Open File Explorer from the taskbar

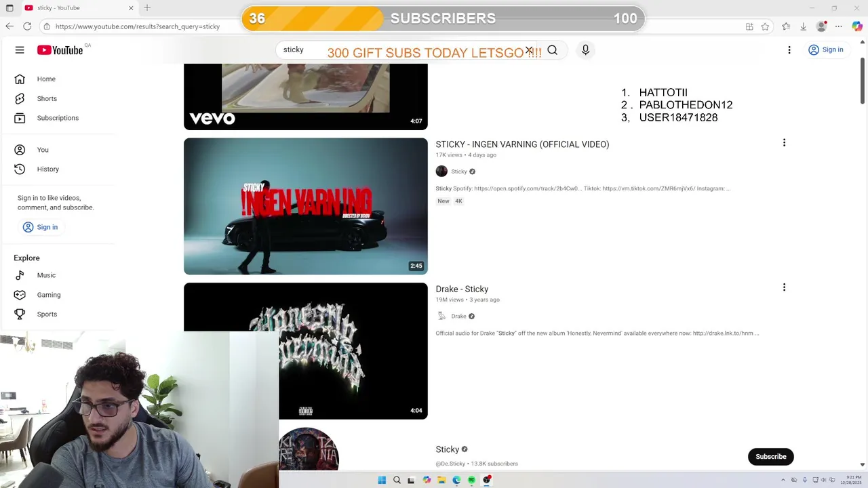[441, 480]
